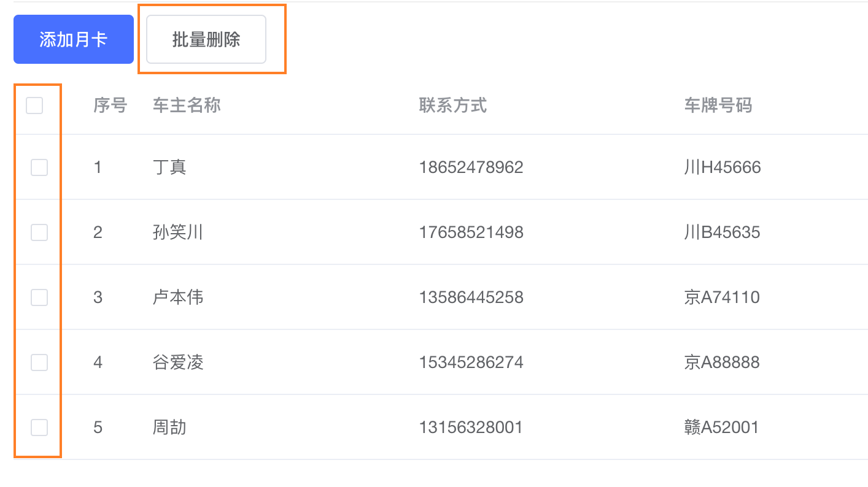This screenshot has height=487, width=868.
Task: Enable the checkbox next to 谷爱凌
Action: (39, 362)
